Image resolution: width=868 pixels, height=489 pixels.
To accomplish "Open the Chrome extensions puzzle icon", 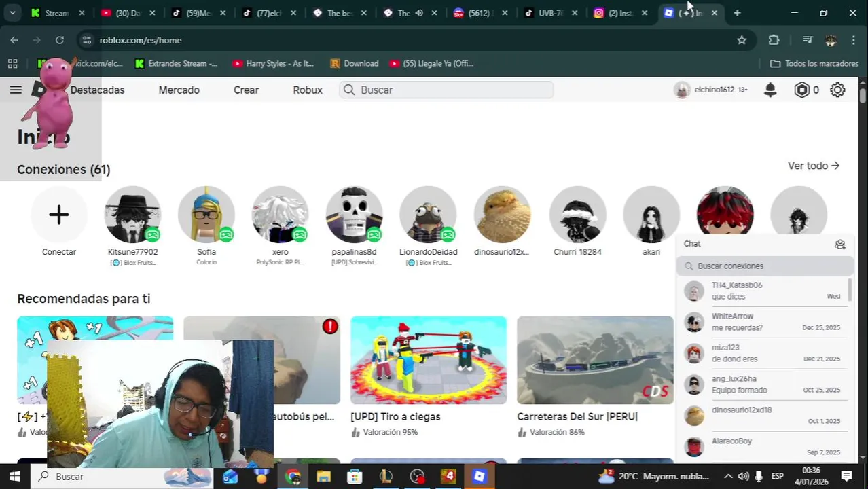I will coord(774,40).
